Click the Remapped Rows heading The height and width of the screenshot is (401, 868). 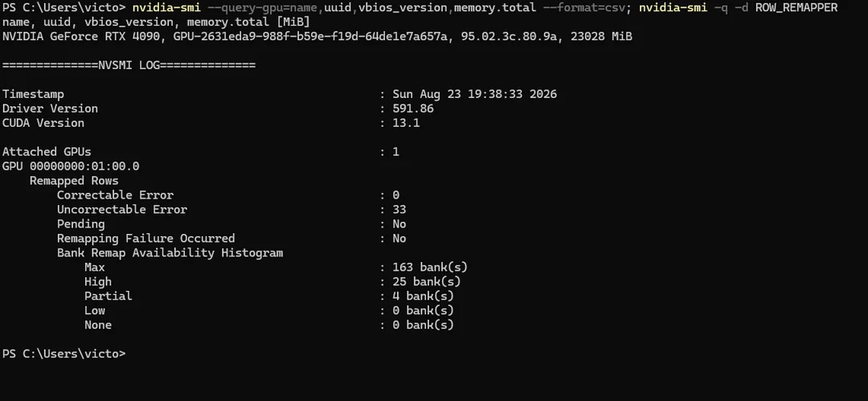tap(74, 181)
